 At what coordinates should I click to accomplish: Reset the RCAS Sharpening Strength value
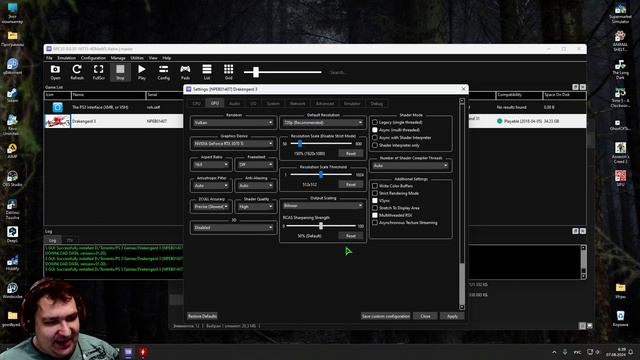click(351, 236)
